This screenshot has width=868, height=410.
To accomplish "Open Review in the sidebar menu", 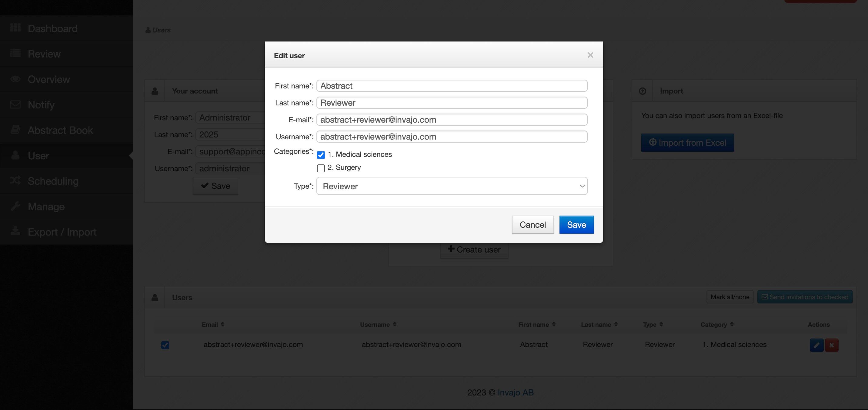I will click(44, 54).
